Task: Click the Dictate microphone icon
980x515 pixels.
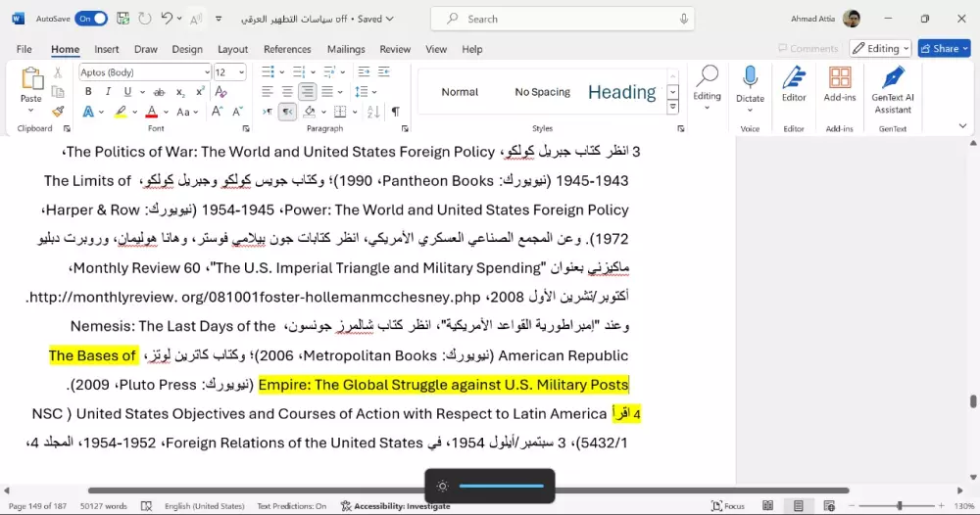Action: 750,78
